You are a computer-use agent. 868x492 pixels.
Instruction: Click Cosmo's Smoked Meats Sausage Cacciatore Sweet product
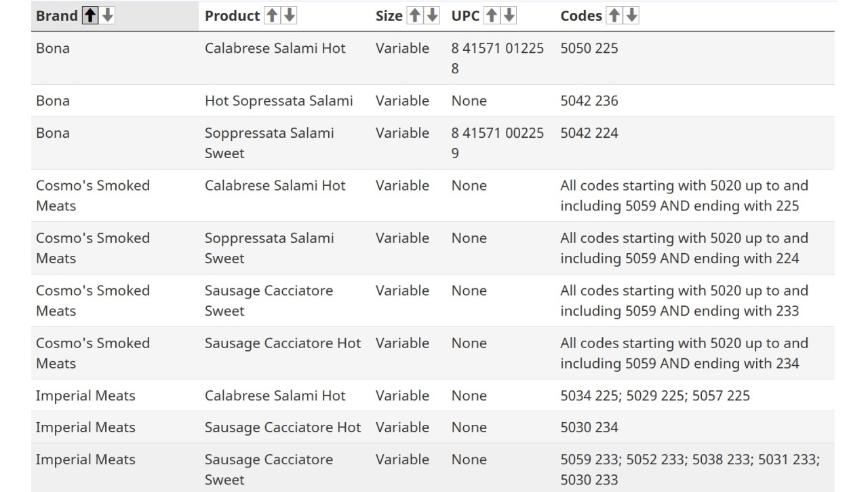269,301
